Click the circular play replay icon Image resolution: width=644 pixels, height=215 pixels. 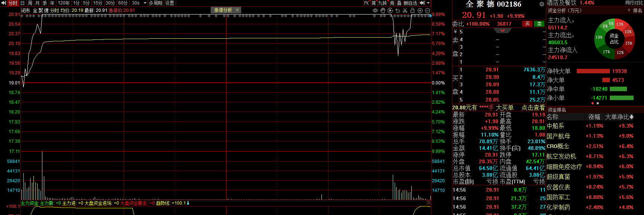[x=390, y=10]
